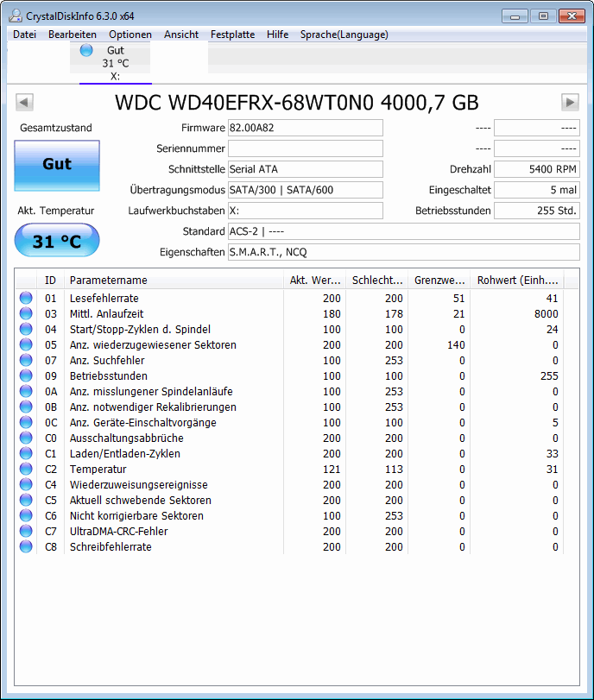
Task: Go to next disk with right arrow
Action: click(570, 102)
